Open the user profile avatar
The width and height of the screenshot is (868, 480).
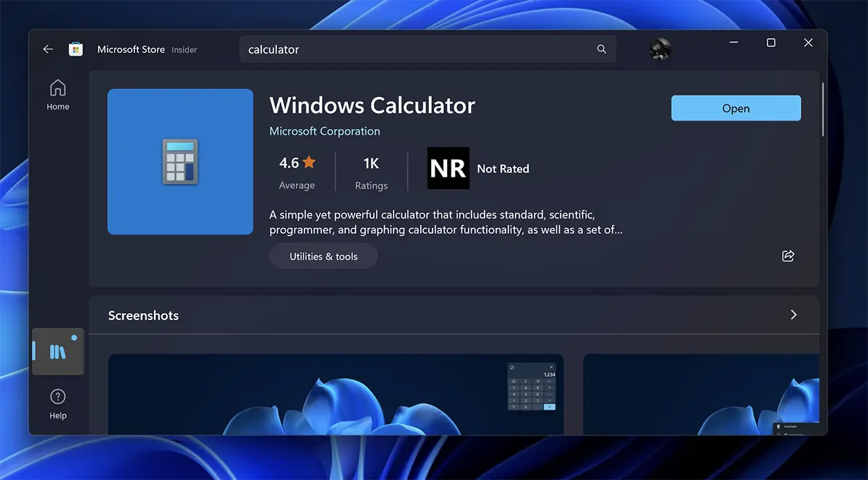coord(660,49)
